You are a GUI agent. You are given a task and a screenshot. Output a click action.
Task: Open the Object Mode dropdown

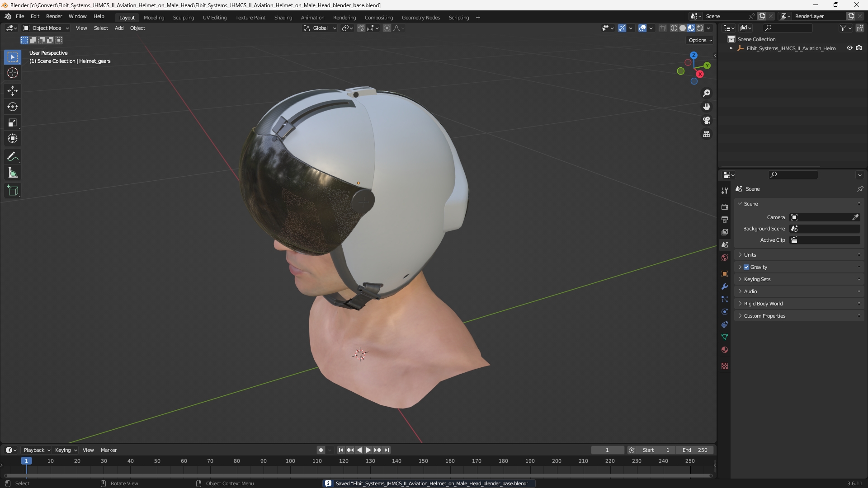[x=46, y=28]
